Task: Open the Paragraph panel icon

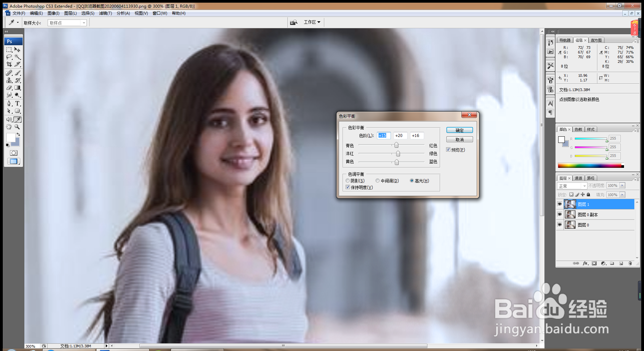Action: click(551, 113)
